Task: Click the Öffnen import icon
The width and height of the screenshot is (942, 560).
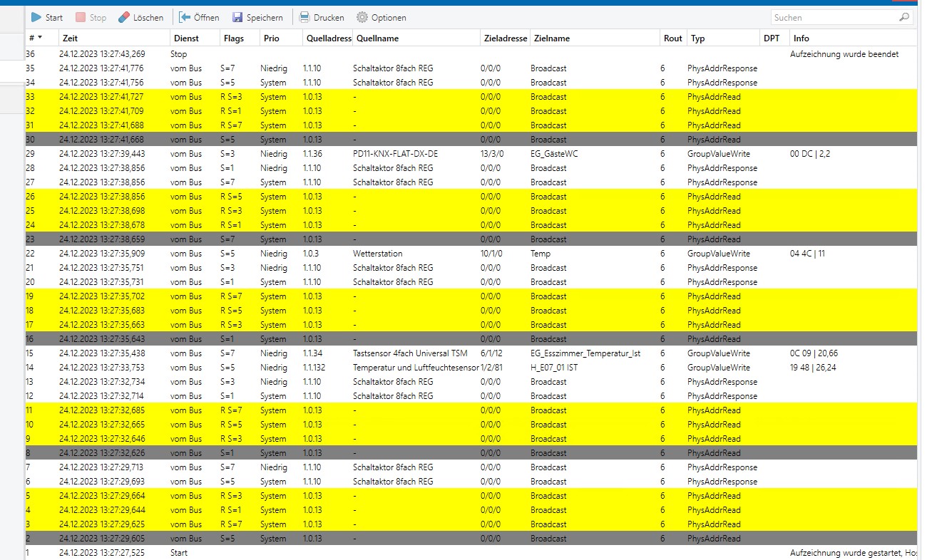Action: click(185, 17)
